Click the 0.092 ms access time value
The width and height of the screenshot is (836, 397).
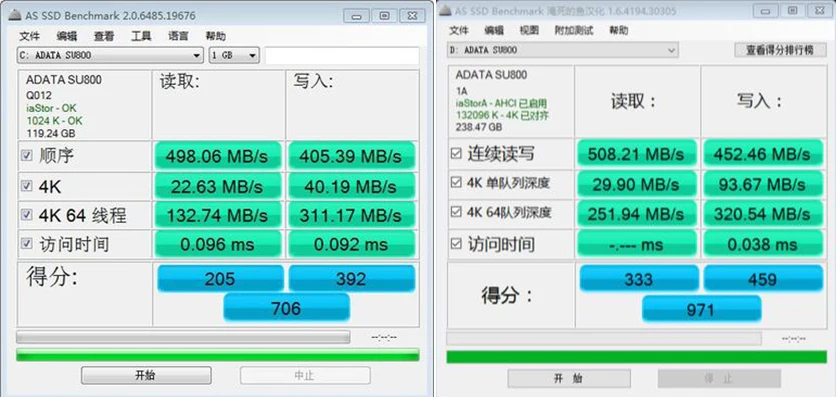[x=351, y=245]
